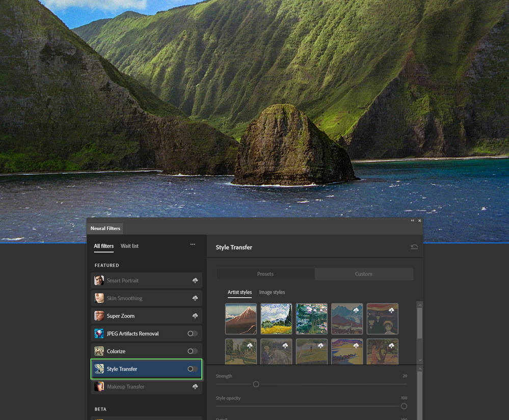
Task: Enable the JPEG Artifacts Removal toggle
Action: 193,333
